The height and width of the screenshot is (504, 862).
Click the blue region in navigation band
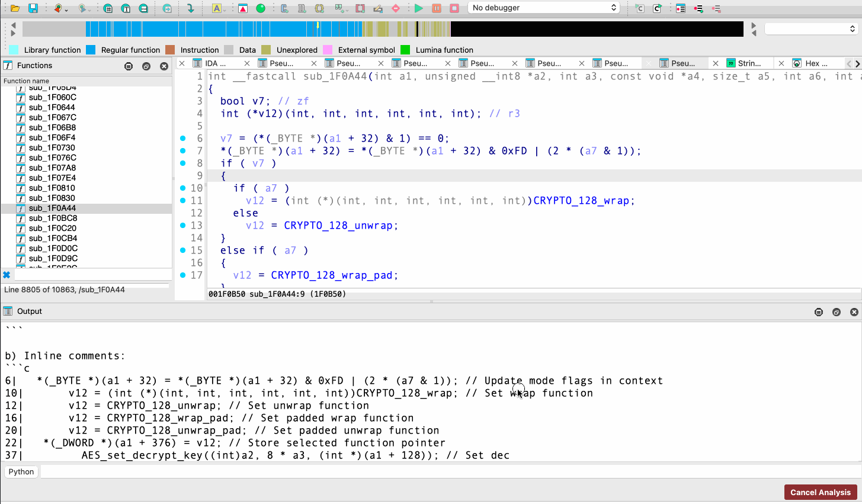pyautogui.click(x=225, y=29)
